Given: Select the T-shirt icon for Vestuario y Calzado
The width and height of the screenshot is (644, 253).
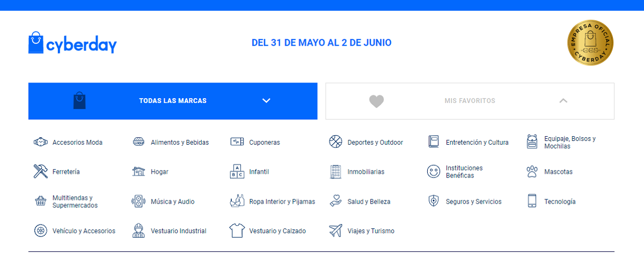Looking at the screenshot, I should pos(237,231).
